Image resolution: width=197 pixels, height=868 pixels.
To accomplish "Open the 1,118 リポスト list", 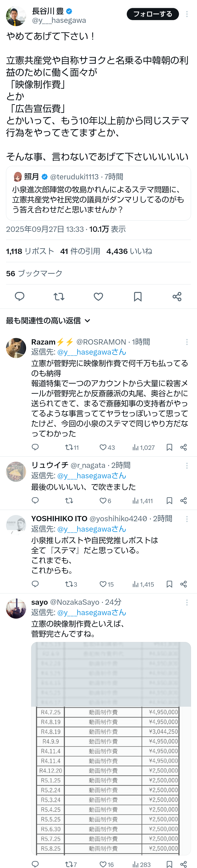I will [30, 251].
